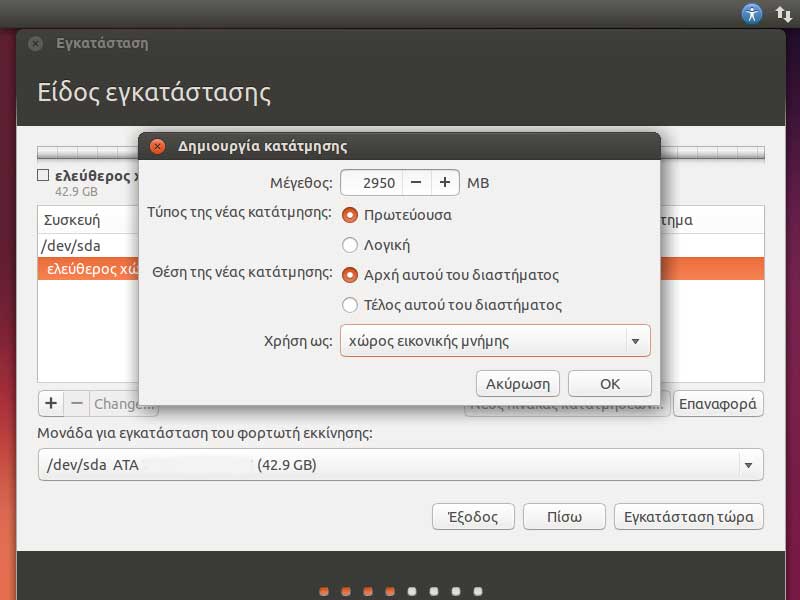Viewport: 800px width, 600px height.
Task: Select the Λογική partition type
Action: point(350,245)
